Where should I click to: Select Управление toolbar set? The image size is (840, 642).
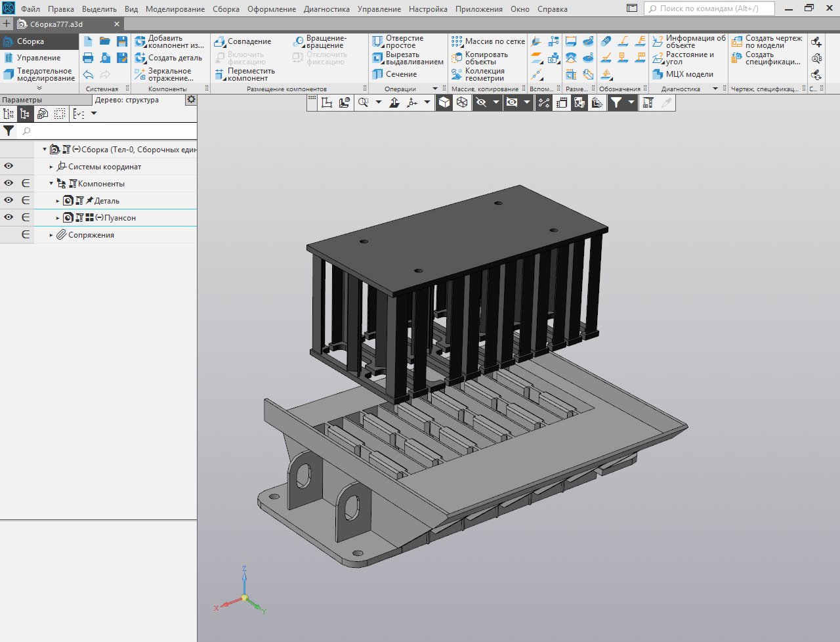(x=39, y=58)
